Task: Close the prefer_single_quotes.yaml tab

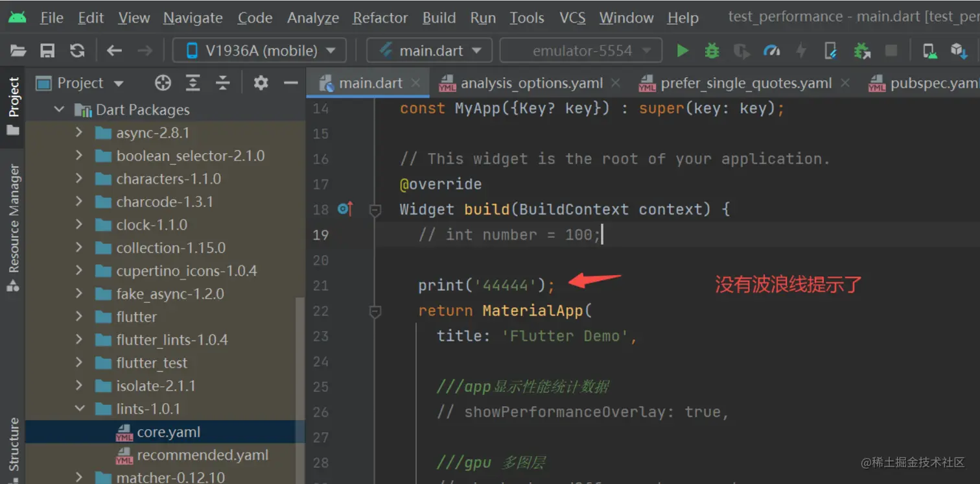Action: pyautogui.click(x=845, y=83)
